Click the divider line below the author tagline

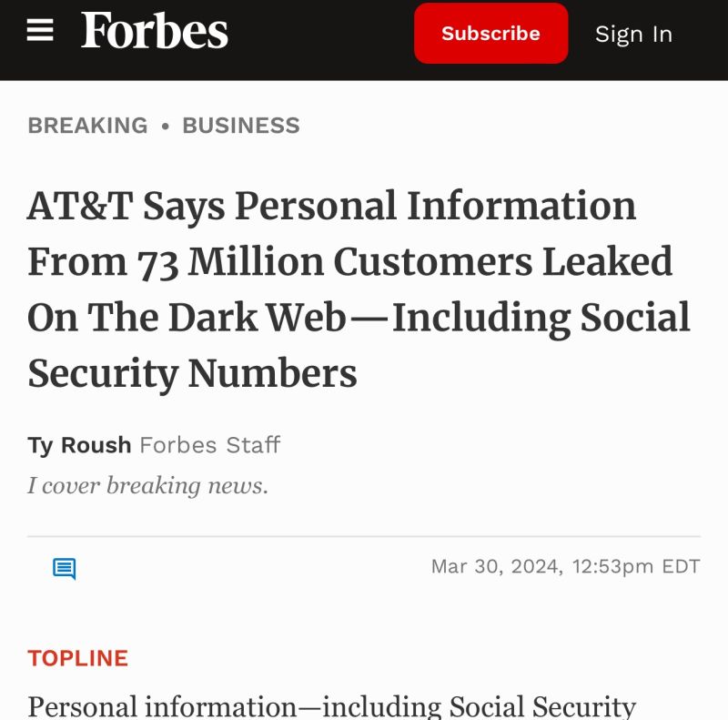pos(364,536)
